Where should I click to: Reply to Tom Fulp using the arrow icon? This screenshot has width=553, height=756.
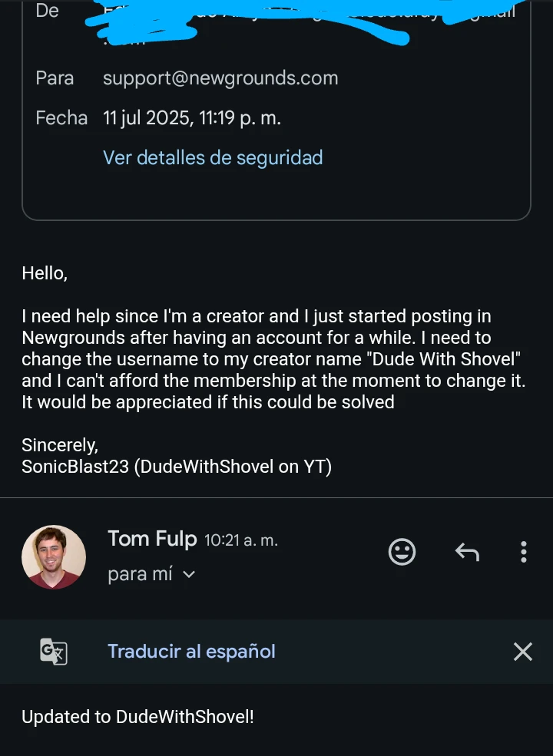point(467,552)
